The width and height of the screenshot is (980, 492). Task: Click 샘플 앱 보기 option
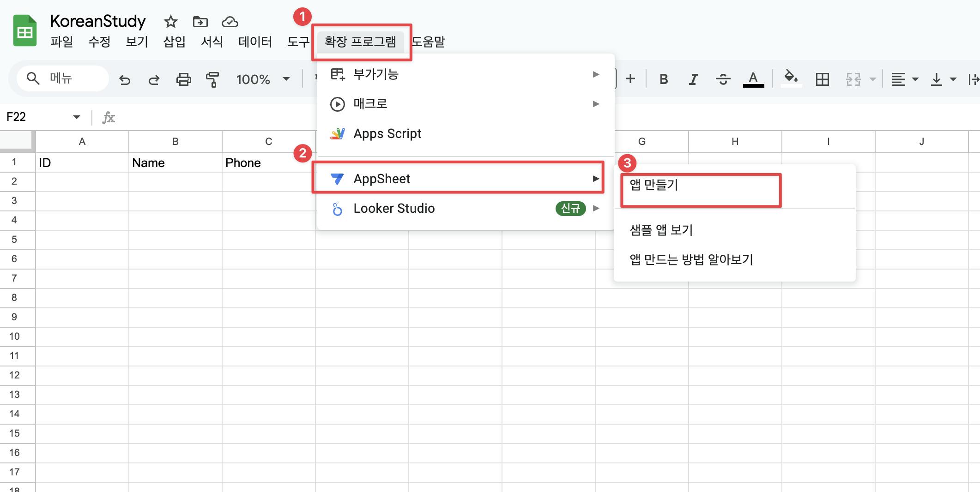tap(661, 230)
